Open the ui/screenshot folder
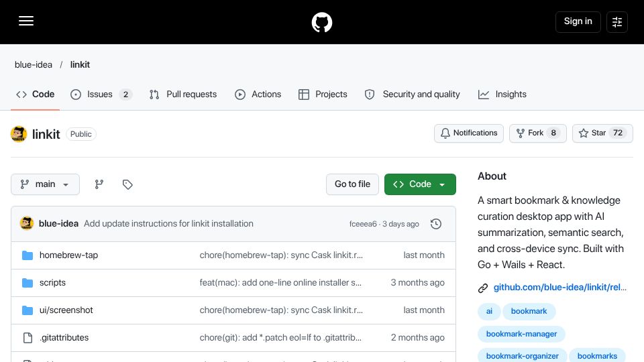Viewport: 644px width, 362px height. (66, 310)
